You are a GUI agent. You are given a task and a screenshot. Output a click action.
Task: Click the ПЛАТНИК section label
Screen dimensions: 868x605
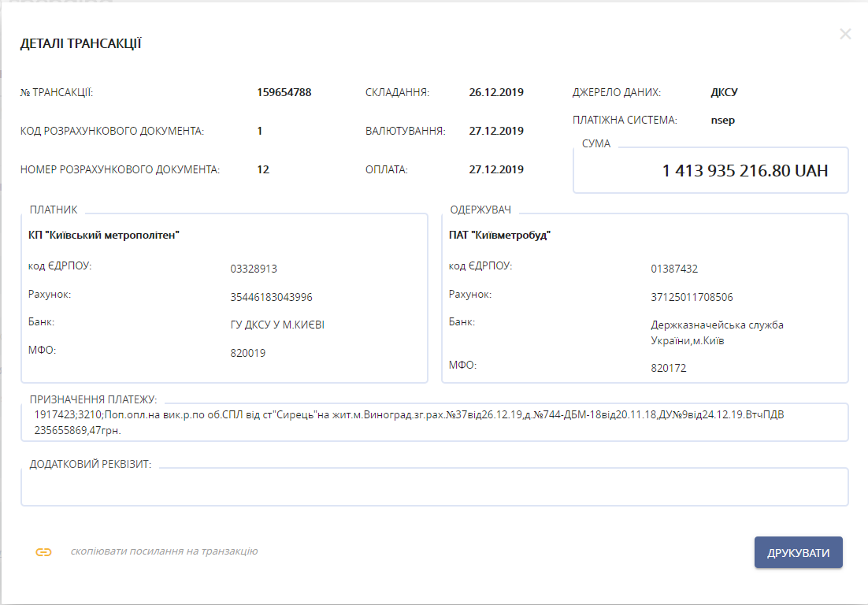(x=54, y=210)
